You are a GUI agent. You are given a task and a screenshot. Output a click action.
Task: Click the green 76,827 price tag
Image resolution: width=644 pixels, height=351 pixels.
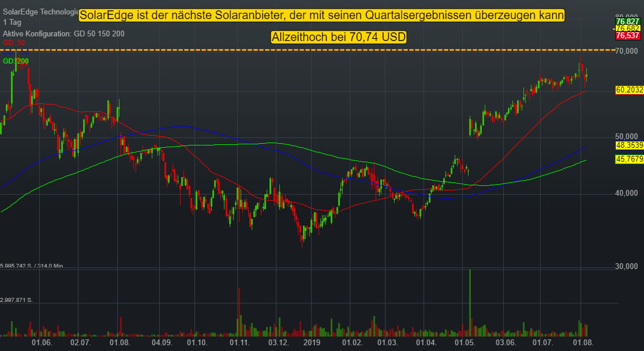[x=628, y=21]
